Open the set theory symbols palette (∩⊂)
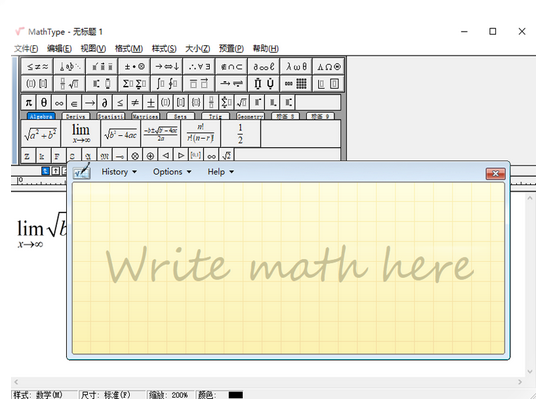541x409 pixels. pyautogui.click(x=232, y=66)
